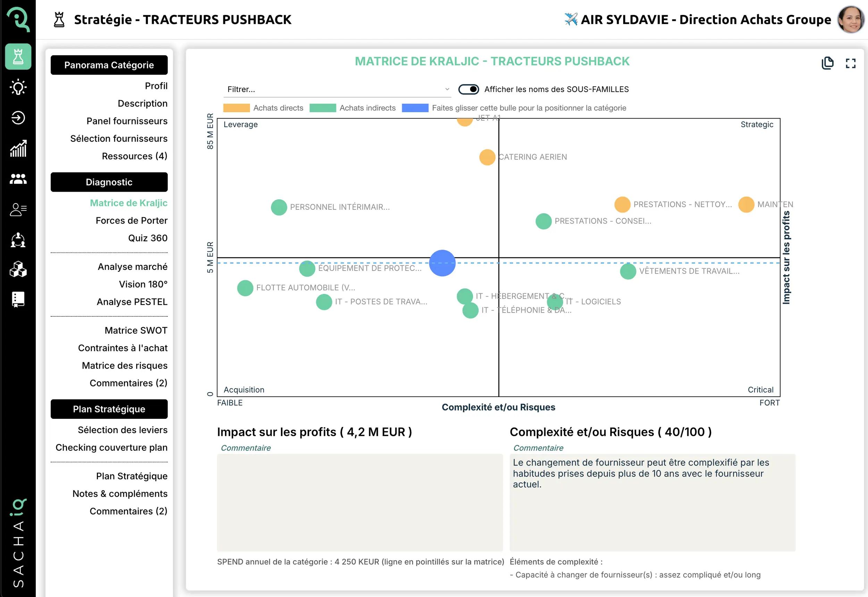Open the lightbulb ideas icon in sidebar
The width and height of the screenshot is (868, 597).
(18, 88)
